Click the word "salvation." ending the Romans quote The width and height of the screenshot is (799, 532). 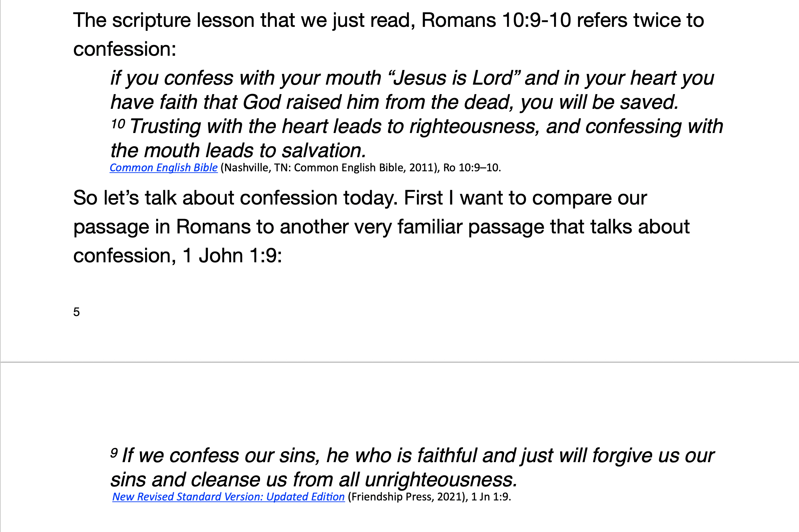click(324, 151)
